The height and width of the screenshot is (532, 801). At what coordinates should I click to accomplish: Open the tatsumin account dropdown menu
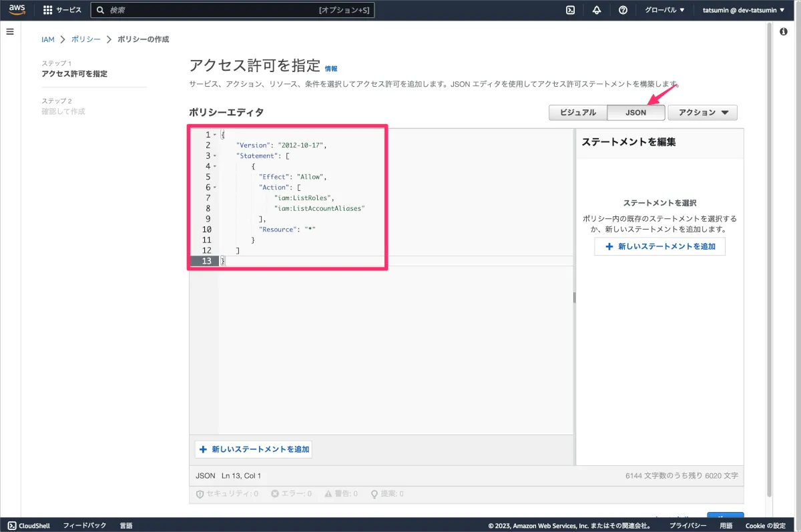tap(744, 10)
